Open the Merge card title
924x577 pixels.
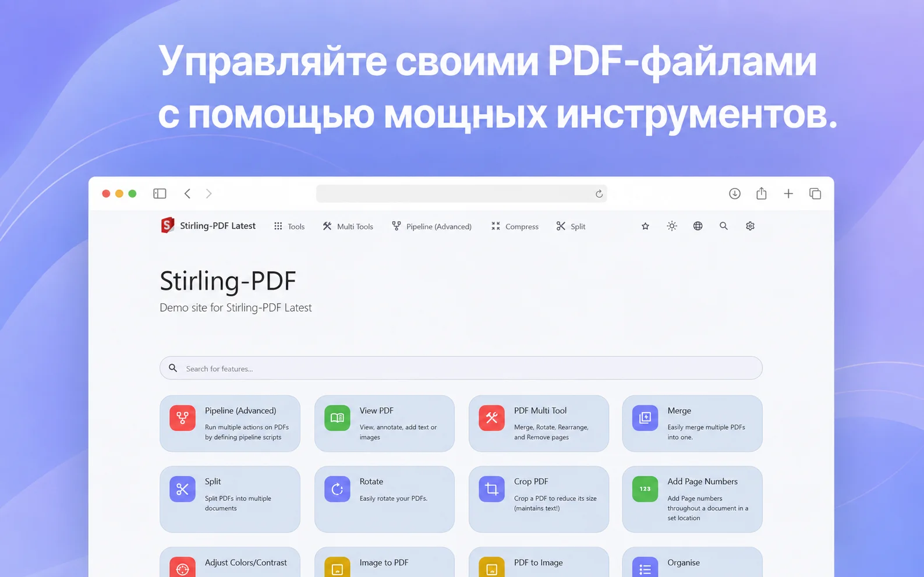679,410
